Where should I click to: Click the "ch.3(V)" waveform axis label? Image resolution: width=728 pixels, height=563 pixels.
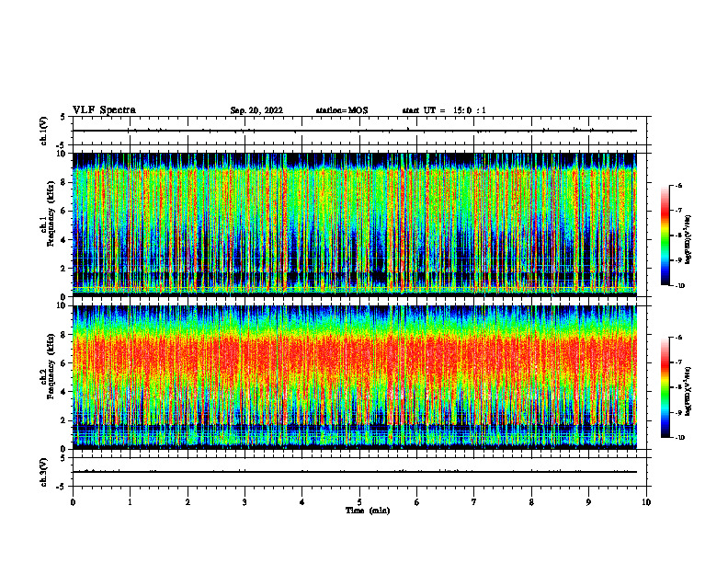43,472
